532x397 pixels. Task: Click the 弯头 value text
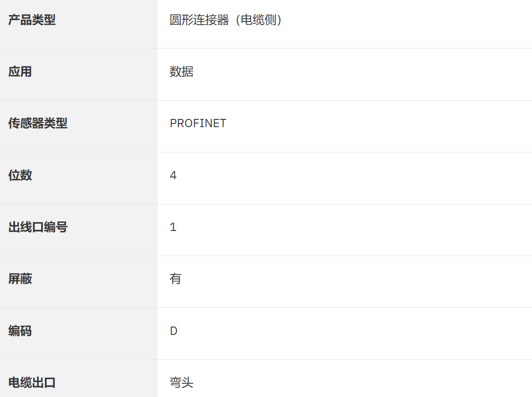pos(182,383)
